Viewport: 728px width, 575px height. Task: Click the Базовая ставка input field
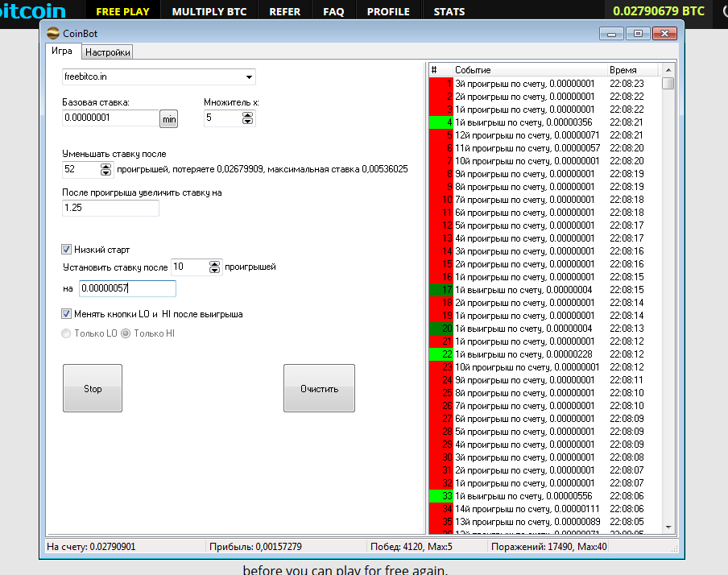coord(110,118)
